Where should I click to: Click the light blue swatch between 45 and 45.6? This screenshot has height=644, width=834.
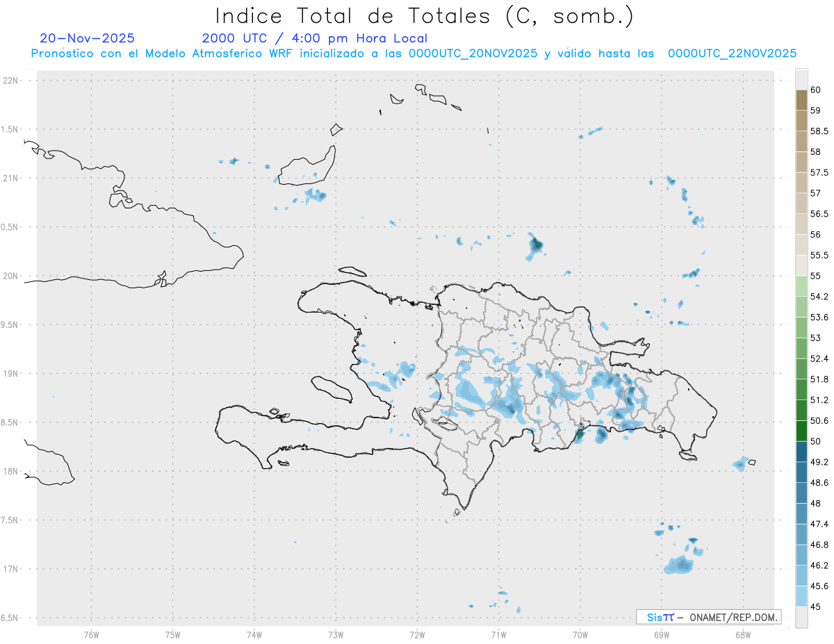[801, 596]
